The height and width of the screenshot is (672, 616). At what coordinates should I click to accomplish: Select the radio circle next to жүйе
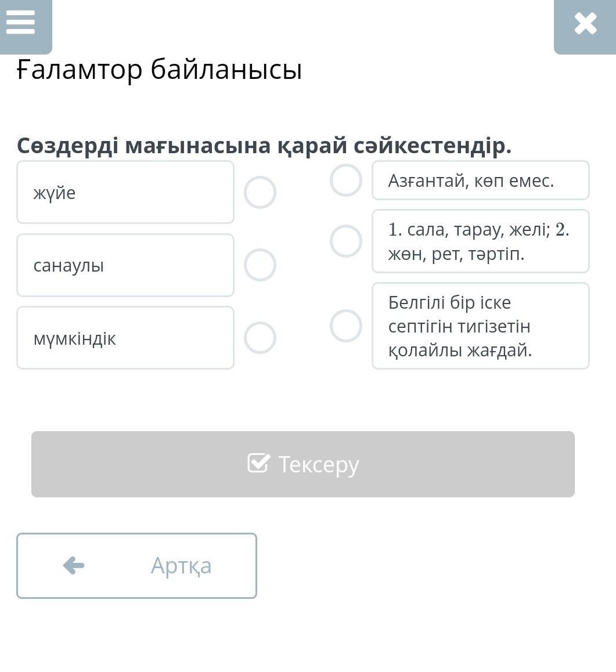pyautogui.click(x=260, y=192)
